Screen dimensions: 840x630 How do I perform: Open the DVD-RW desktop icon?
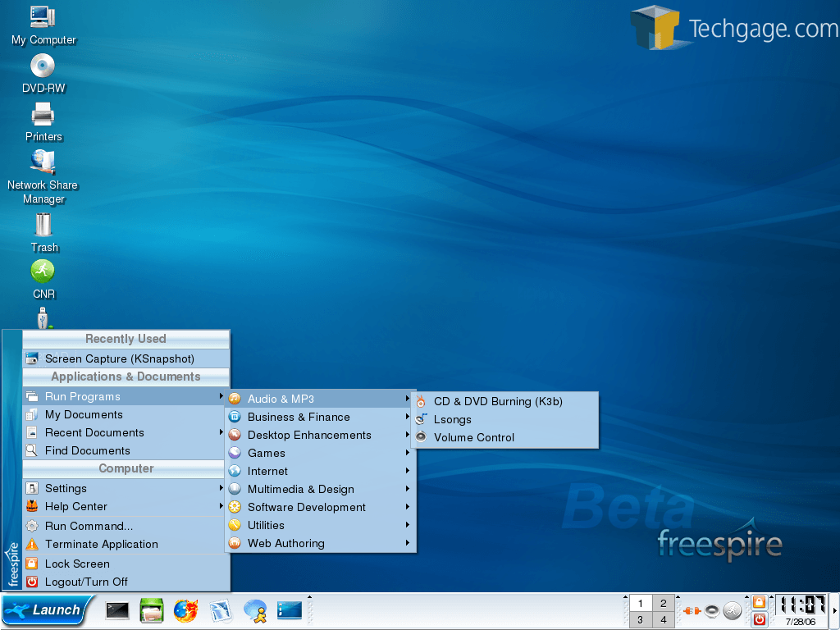(x=43, y=74)
